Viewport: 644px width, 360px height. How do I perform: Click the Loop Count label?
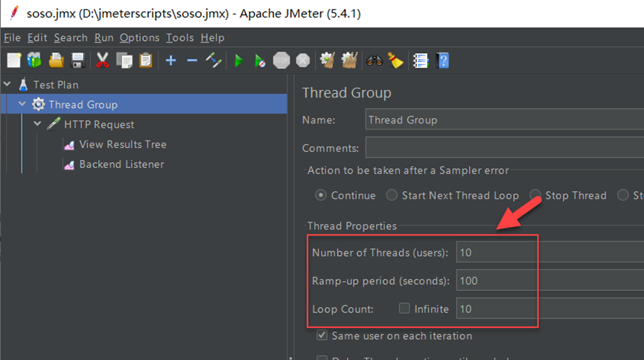tap(342, 309)
